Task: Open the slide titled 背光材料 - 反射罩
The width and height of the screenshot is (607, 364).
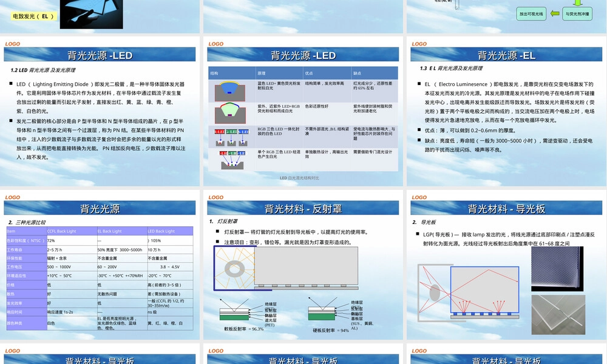Action: tap(303, 265)
